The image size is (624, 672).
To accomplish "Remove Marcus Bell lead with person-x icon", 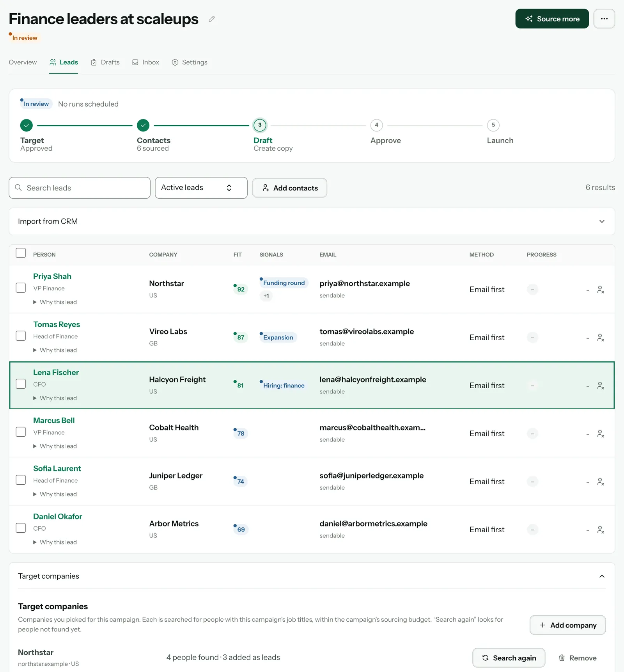I will pos(601,434).
